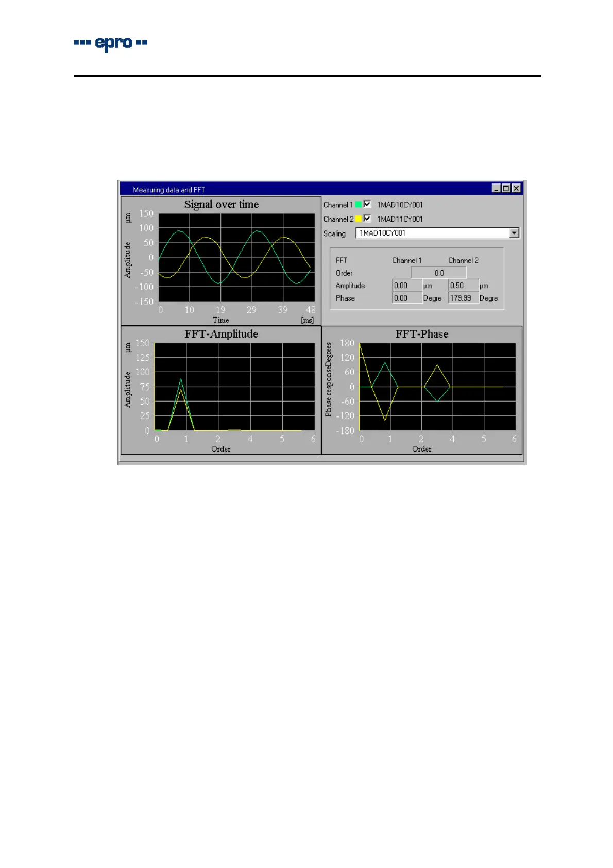Click the Channel 1 Phase field
Viewport: 613px width, 868px height.
pos(407,298)
